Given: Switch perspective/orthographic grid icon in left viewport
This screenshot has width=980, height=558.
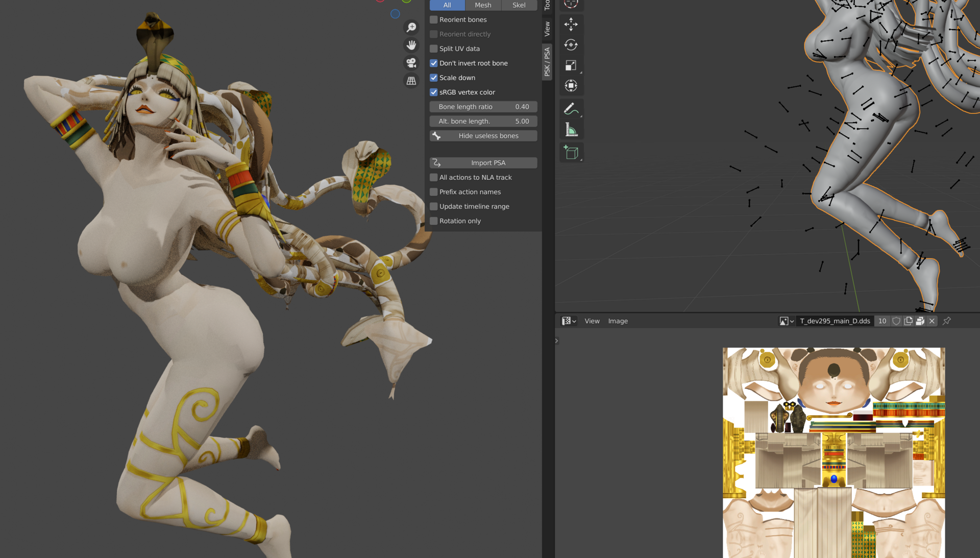Looking at the screenshot, I should (411, 81).
